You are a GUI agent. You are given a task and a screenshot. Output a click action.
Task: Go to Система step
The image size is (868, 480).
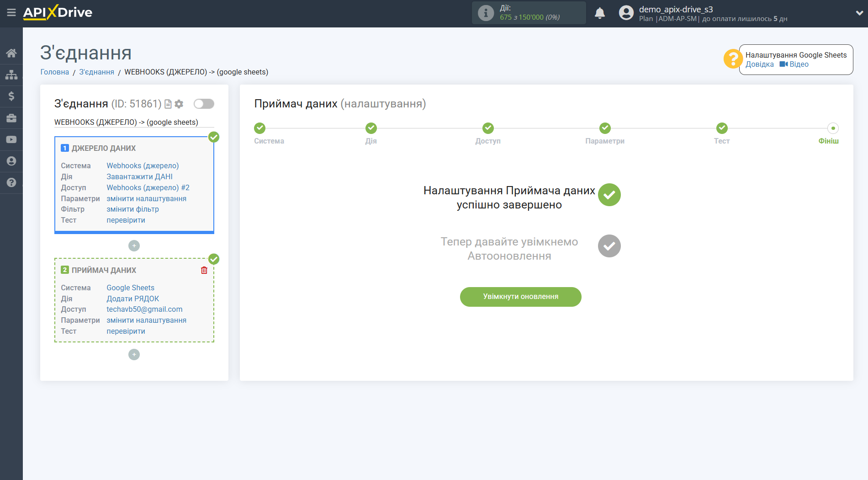[x=260, y=128]
